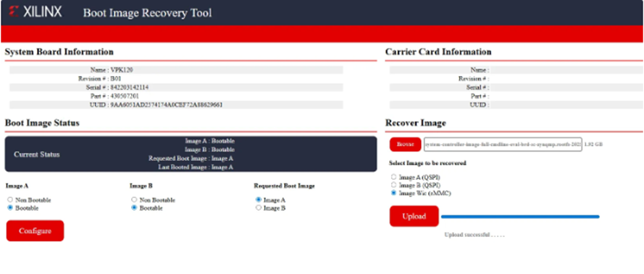Click the red Configure button
This screenshot has height=274, width=644.
click(35, 231)
